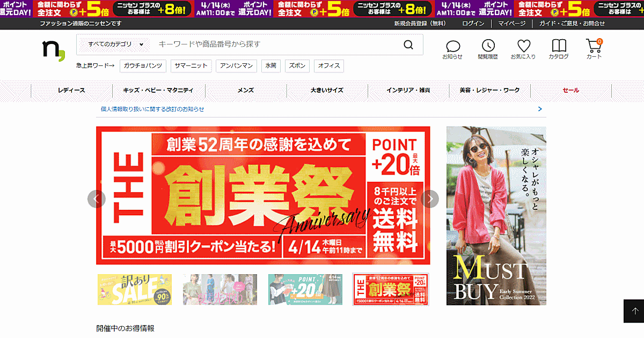644x338 pixels.
Task: Click the search magnifier icon
Action: tap(409, 45)
